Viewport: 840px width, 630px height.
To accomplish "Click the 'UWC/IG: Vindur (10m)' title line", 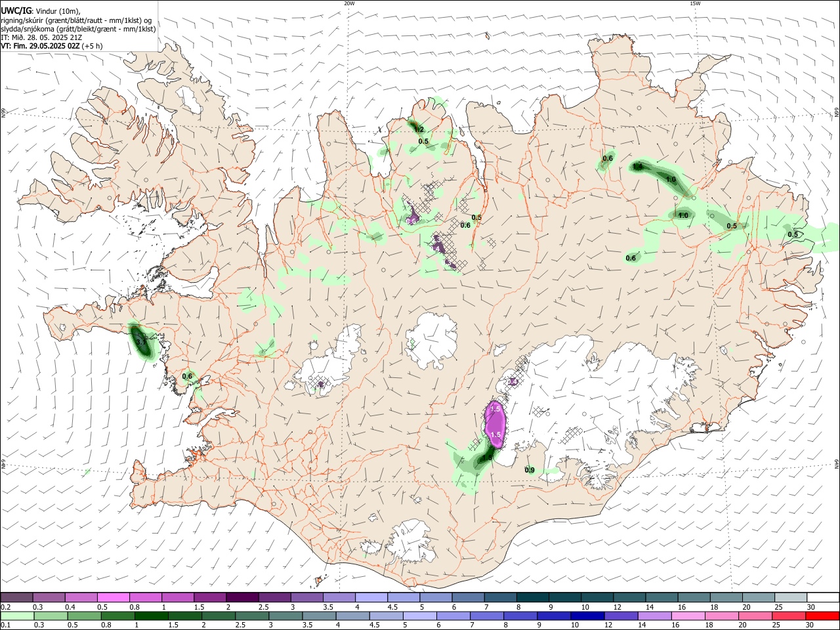I will tap(40, 11).
